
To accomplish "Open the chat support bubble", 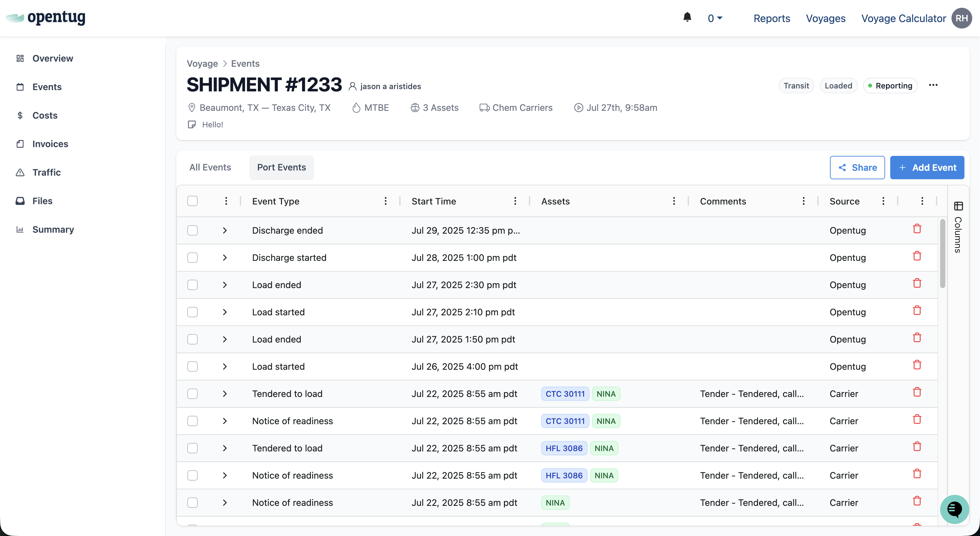I will click(x=954, y=509).
